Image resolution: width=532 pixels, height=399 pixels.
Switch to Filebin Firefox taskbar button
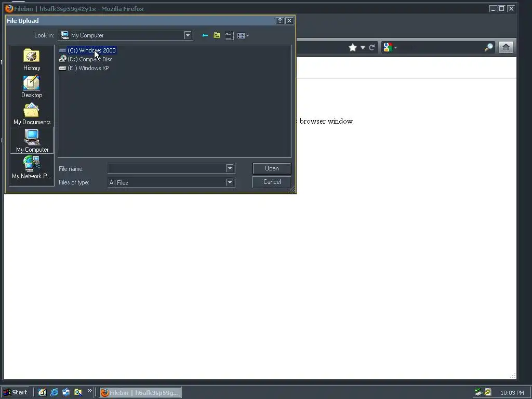coord(140,393)
